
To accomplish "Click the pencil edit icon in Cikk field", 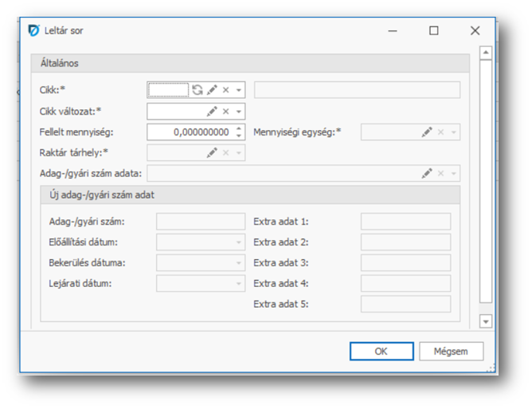I will [x=212, y=90].
